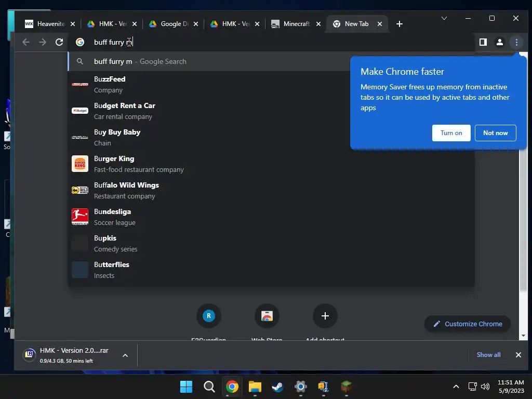Reload the current page
This screenshot has height=399, width=532.
(x=59, y=42)
